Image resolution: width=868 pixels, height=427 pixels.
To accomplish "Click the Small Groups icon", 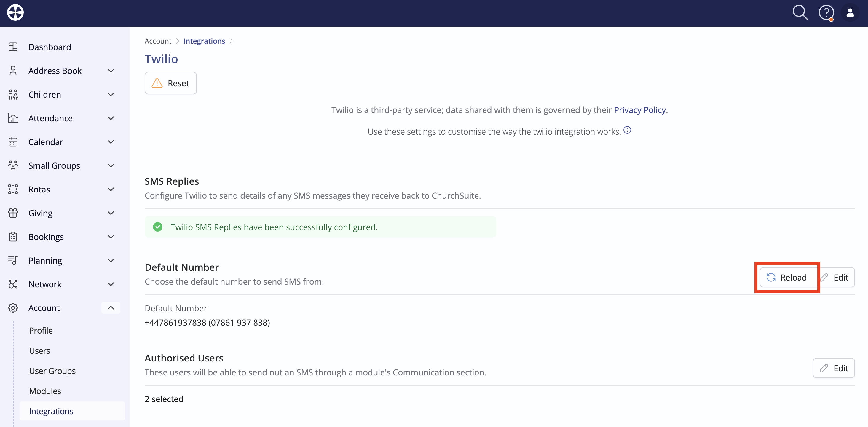I will [13, 165].
